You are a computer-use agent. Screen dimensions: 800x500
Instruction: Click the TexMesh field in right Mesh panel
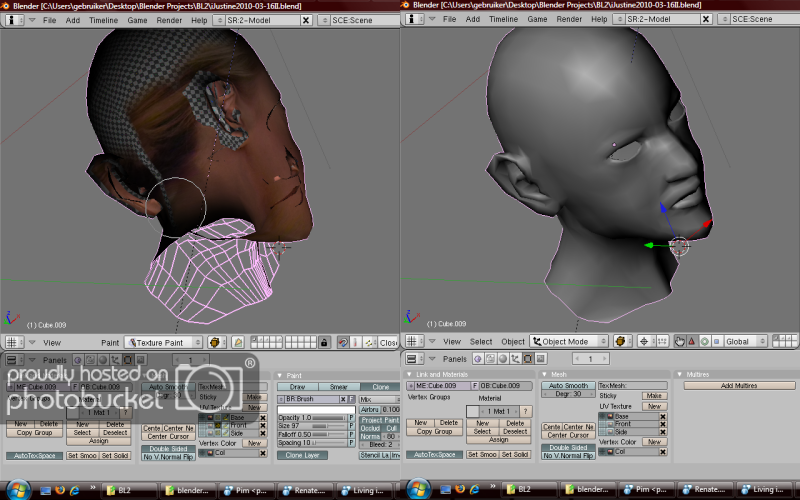[633, 386]
